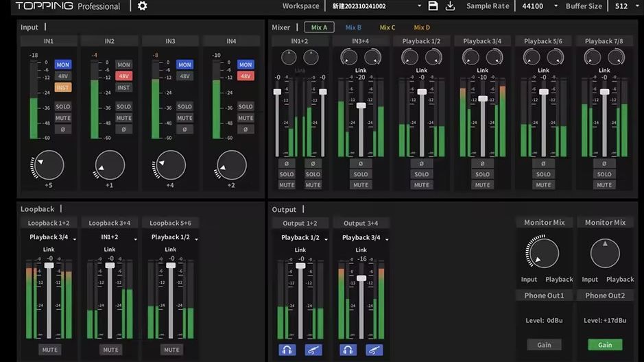Screen dimensions: 644x362
Task: Invert phase on mixer Playback 7/8 strip
Action: click(x=604, y=163)
